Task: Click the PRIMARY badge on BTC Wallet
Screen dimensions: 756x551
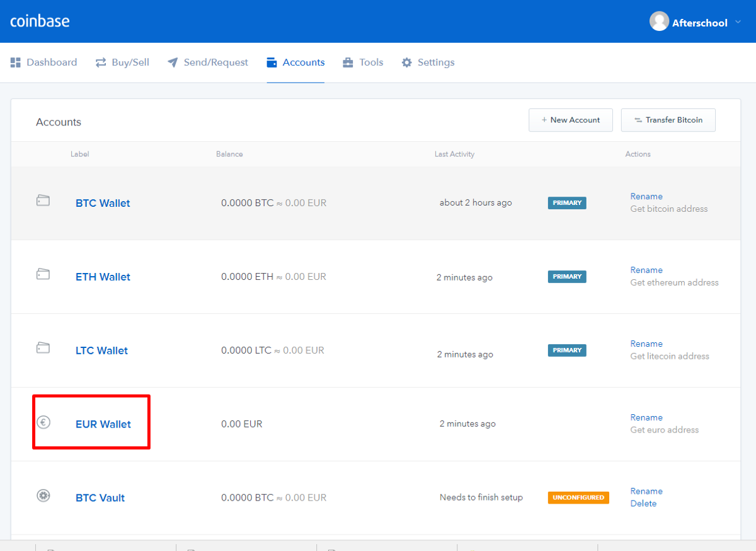Action: pos(567,203)
